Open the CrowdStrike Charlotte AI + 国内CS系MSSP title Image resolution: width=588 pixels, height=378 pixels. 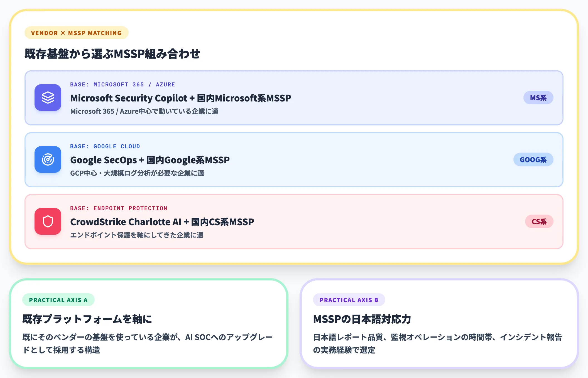(162, 222)
